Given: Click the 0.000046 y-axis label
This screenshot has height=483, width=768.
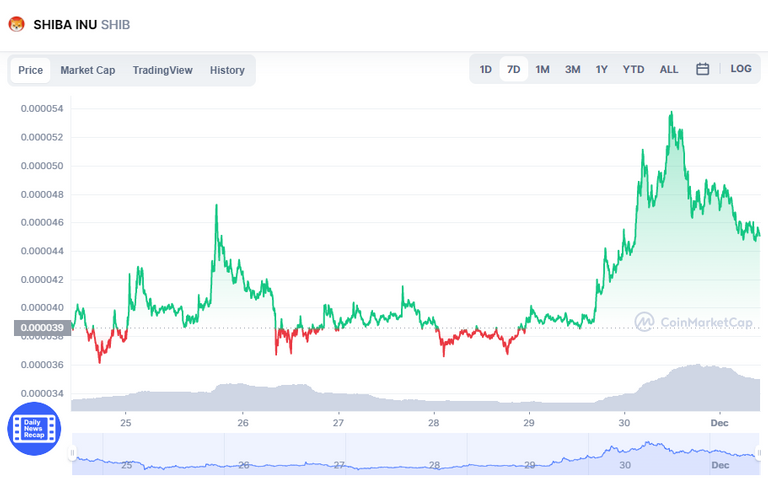Looking at the screenshot, I should tap(42, 222).
